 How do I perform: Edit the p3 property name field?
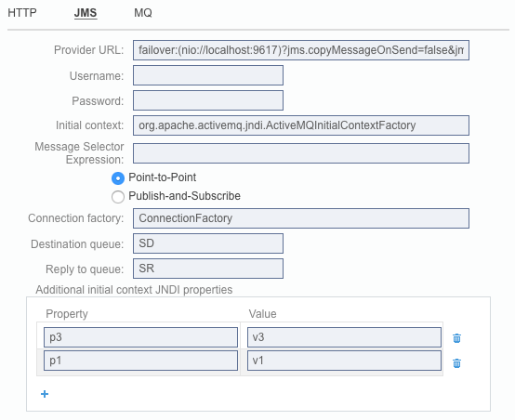point(140,337)
